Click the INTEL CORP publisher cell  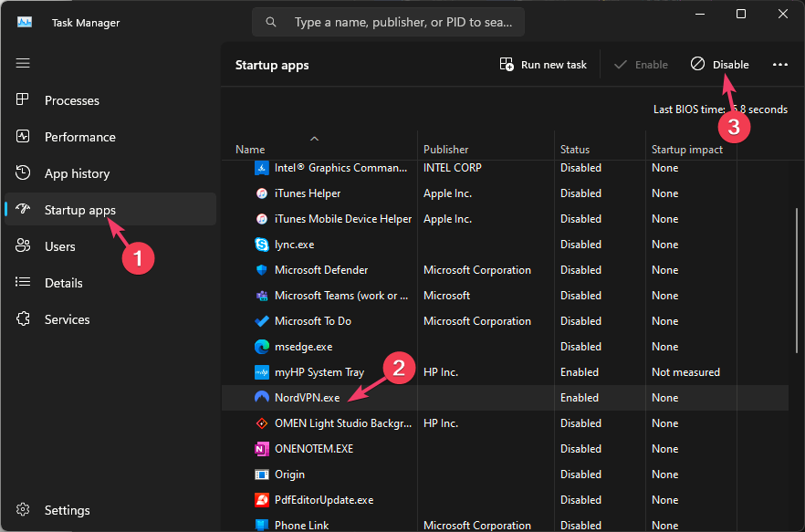pos(453,168)
